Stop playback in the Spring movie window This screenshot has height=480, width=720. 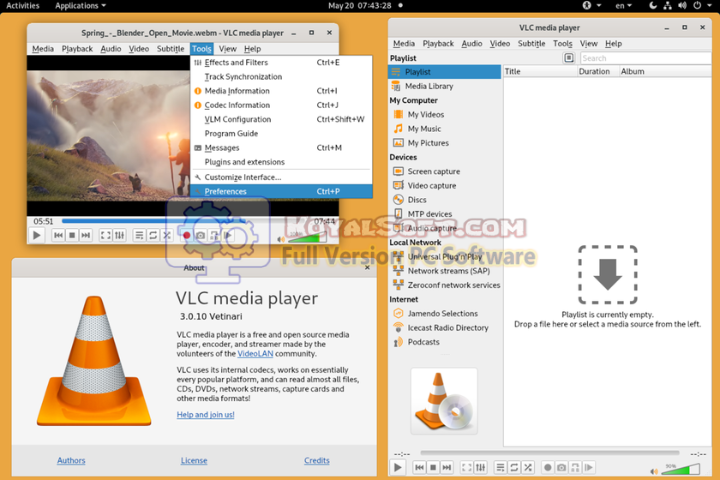[x=72, y=236]
